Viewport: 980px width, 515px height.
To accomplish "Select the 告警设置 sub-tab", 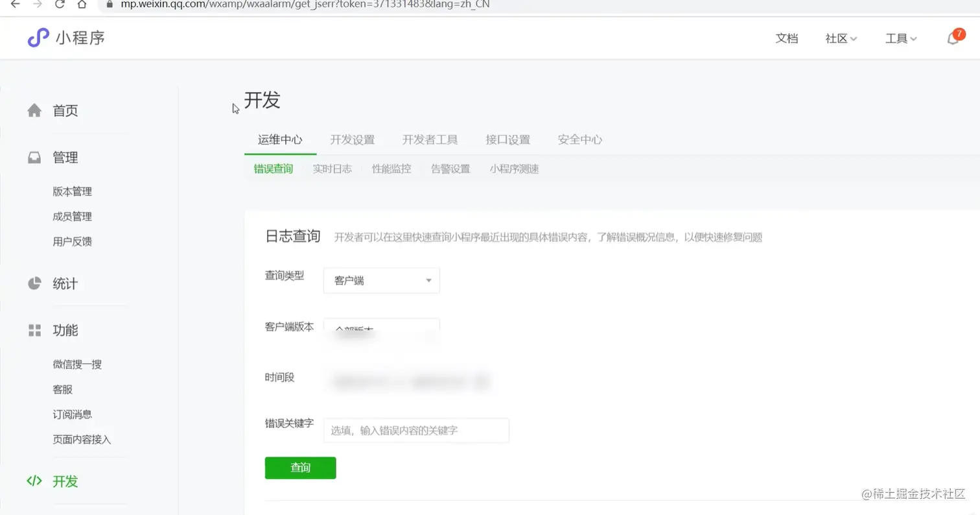I will 450,169.
